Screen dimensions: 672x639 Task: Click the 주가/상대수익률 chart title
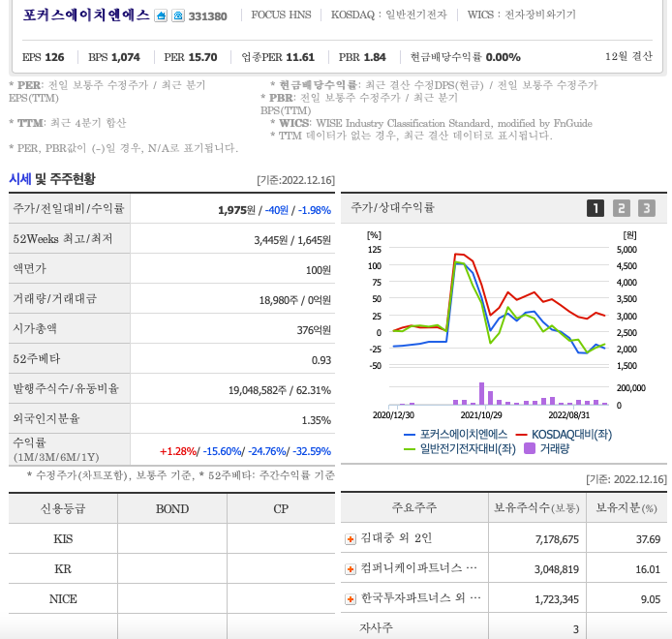tap(392, 208)
